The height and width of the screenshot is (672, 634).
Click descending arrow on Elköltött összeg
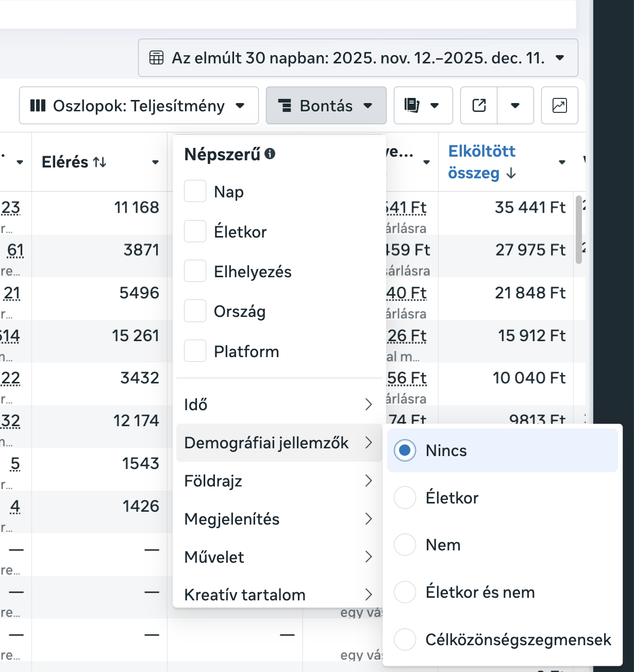[x=511, y=173]
